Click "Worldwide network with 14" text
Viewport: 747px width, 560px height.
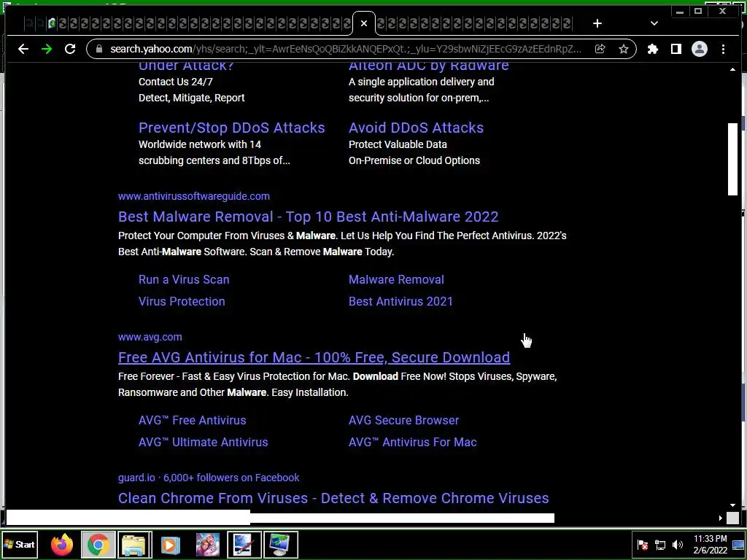pos(200,145)
